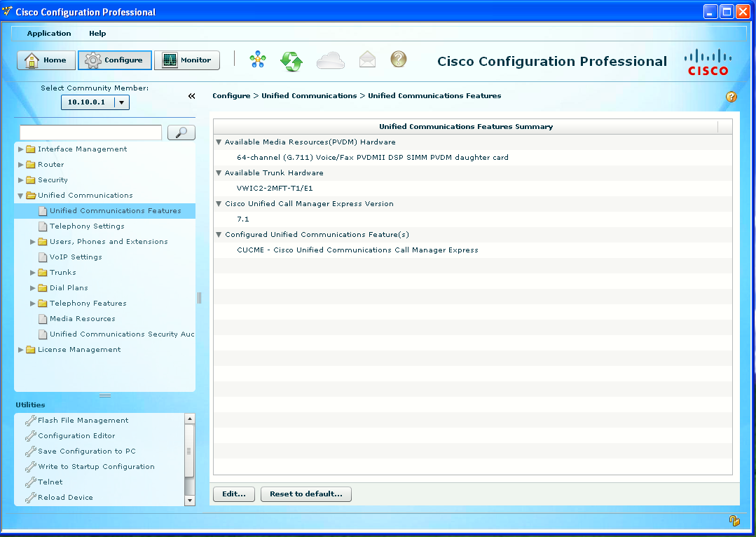Maximize the Cisco Configuration Professional window

727,12
